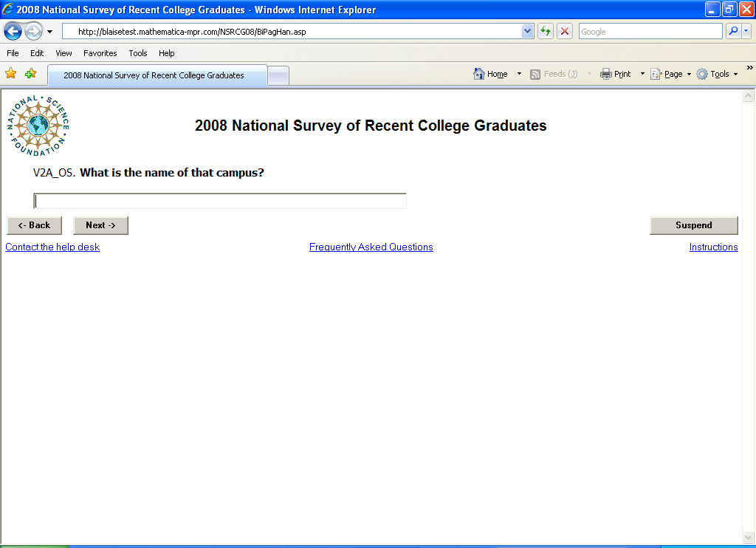This screenshot has width=756, height=548.
Task: Click the Back survey button
Action: tap(34, 225)
